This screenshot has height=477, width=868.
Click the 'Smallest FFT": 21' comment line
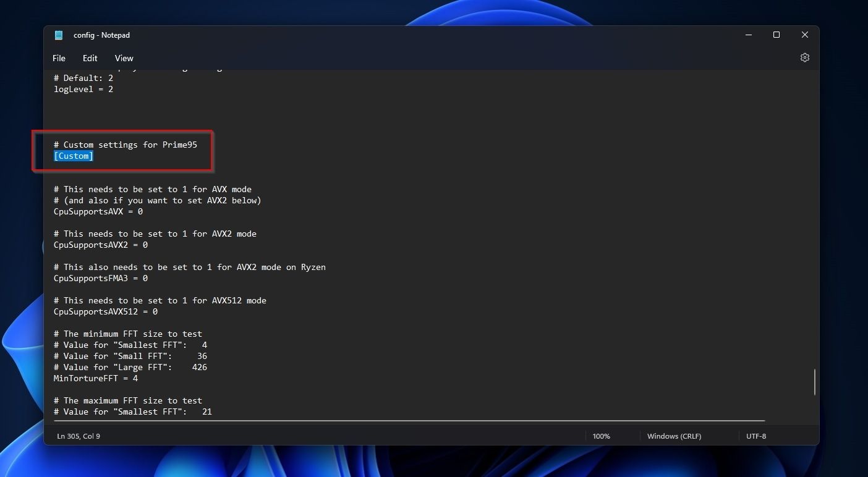pyautogui.click(x=133, y=412)
